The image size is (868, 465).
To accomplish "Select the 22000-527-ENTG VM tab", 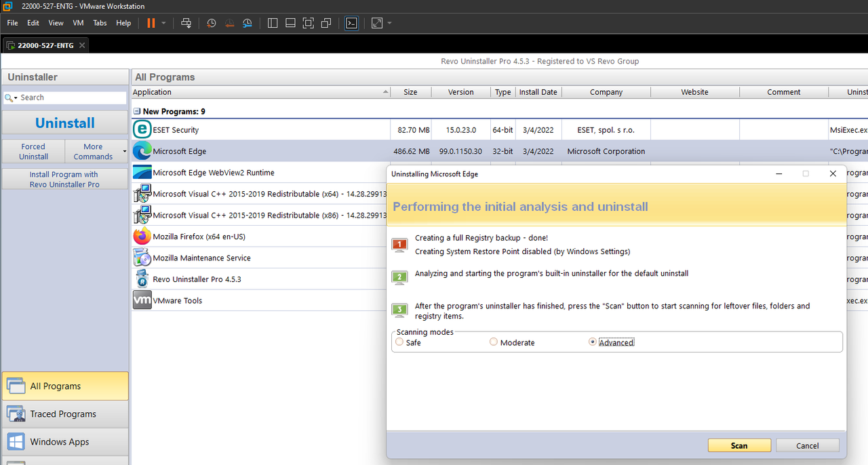I will [45, 45].
